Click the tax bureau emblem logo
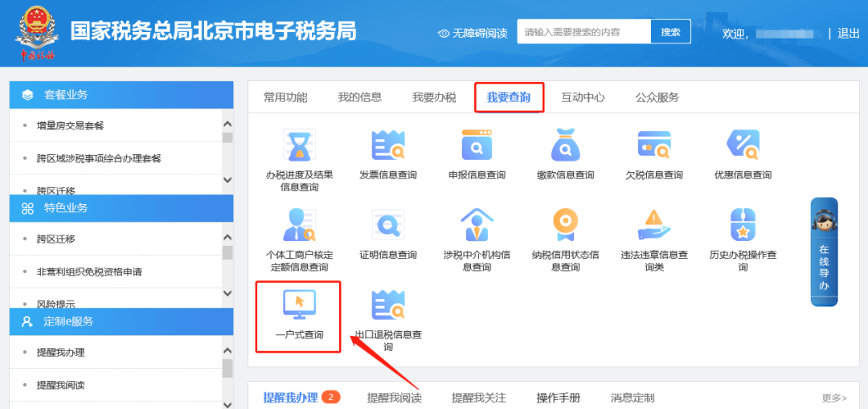This screenshot has height=409, width=868. (x=36, y=32)
